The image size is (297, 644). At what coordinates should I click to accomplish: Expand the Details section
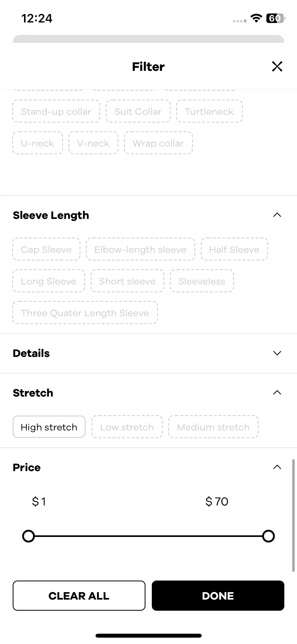pos(277,353)
